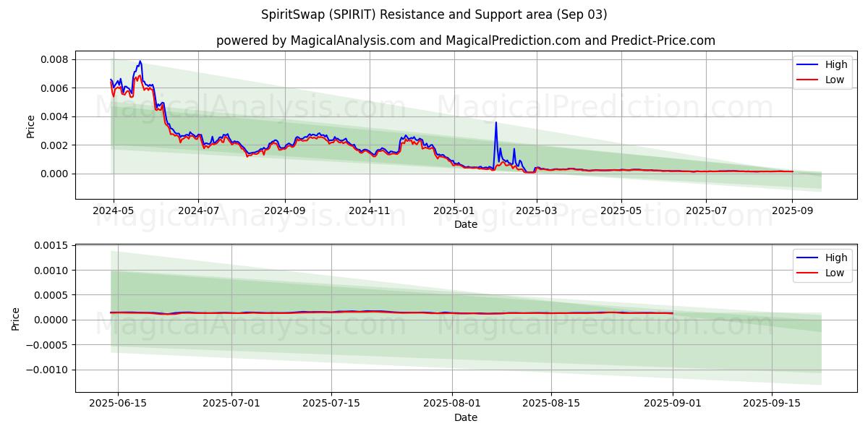Click the Date axis label under the upper chart
Viewport: 868px width, 434px height.
[465, 225]
